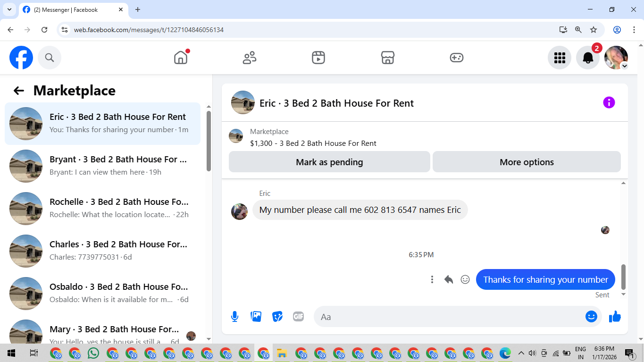The height and width of the screenshot is (362, 644).
Task: Open the Chrome three-dot menu
Action: [x=634, y=30]
